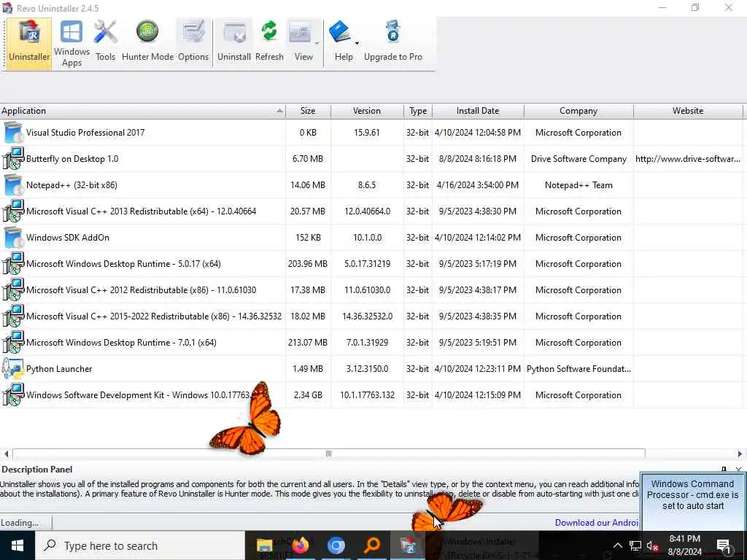Select Windows Software Development Kit icon
This screenshot has height=560, width=747.
tap(13, 394)
